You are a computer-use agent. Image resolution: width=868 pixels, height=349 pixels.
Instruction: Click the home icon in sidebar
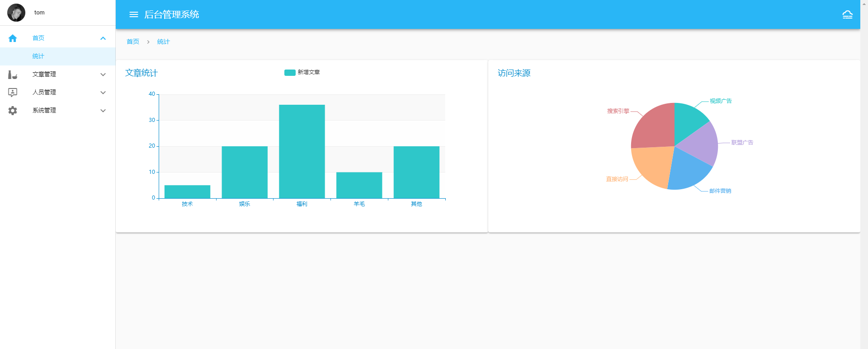(13, 38)
